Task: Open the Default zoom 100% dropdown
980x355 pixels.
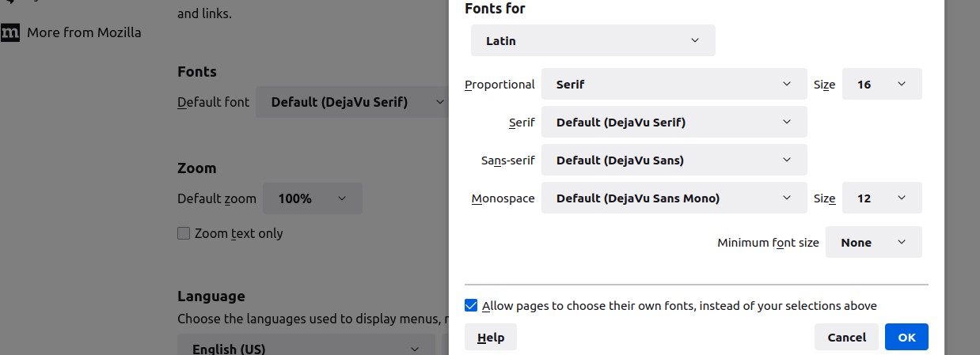Action: tap(313, 198)
